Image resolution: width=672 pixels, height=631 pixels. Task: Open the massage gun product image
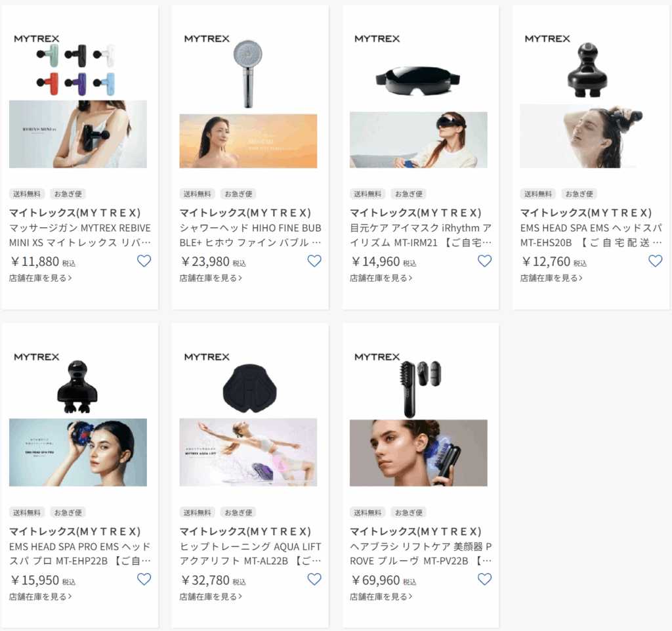(x=78, y=99)
